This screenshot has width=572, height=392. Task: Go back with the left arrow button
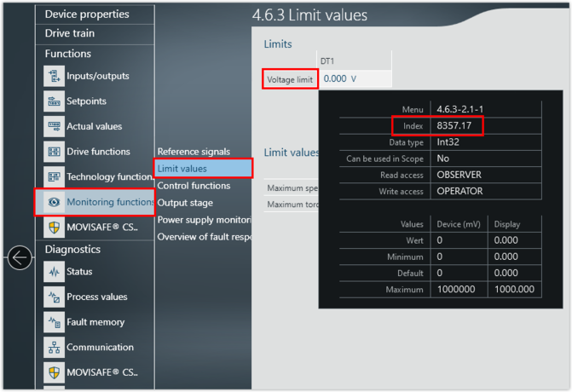point(20,257)
